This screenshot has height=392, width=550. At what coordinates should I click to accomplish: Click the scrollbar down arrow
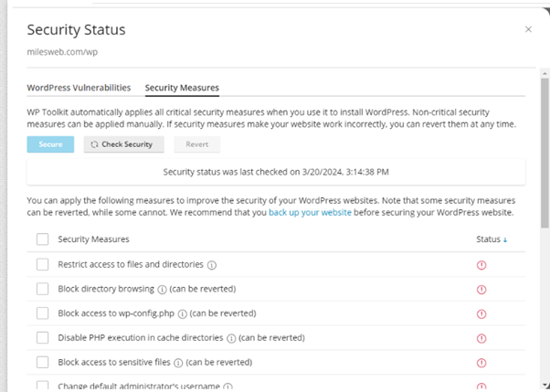545,386
